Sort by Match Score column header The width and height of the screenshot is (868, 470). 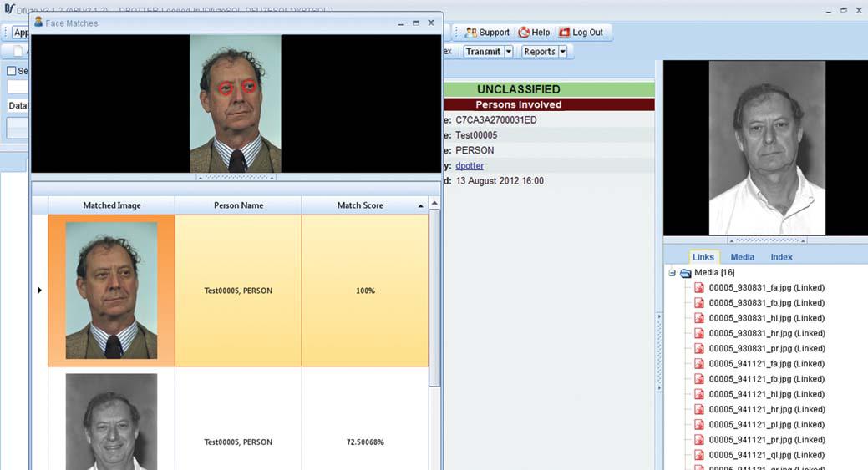pos(365,205)
